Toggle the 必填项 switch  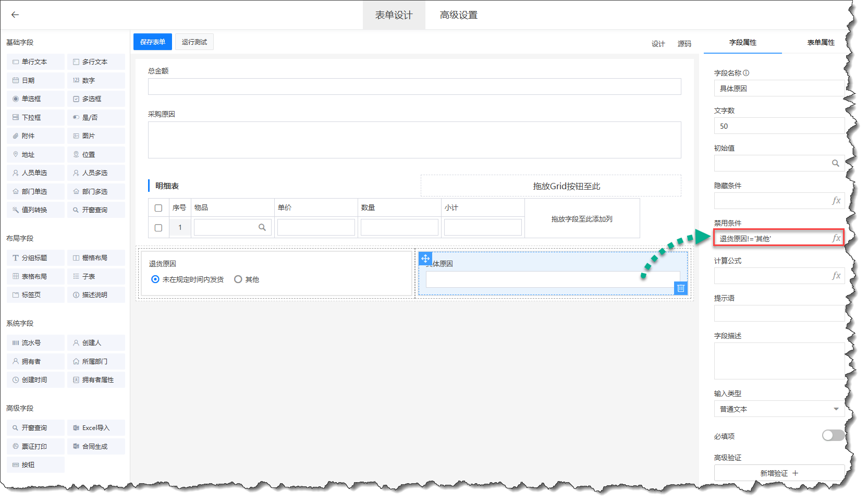point(833,436)
